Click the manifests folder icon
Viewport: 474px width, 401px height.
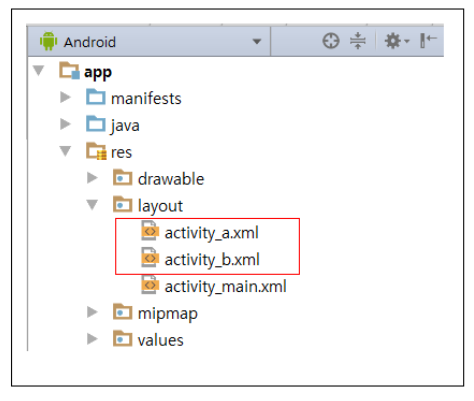tap(96, 97)
